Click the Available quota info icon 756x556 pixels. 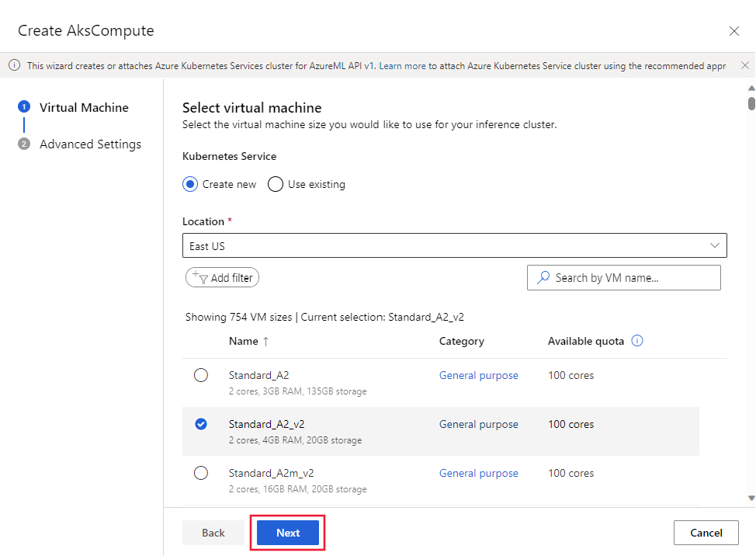tap(636, 340)
